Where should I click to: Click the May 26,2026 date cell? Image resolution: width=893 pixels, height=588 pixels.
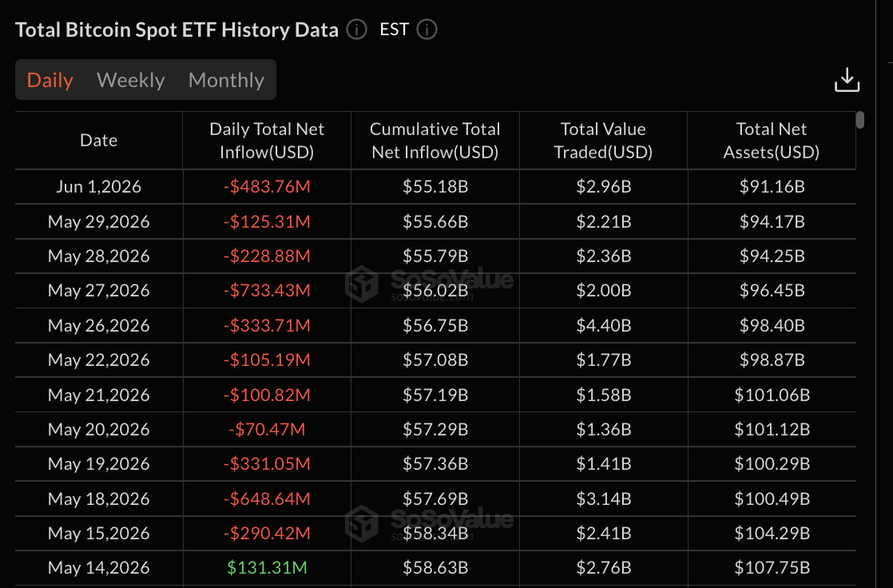98,326
